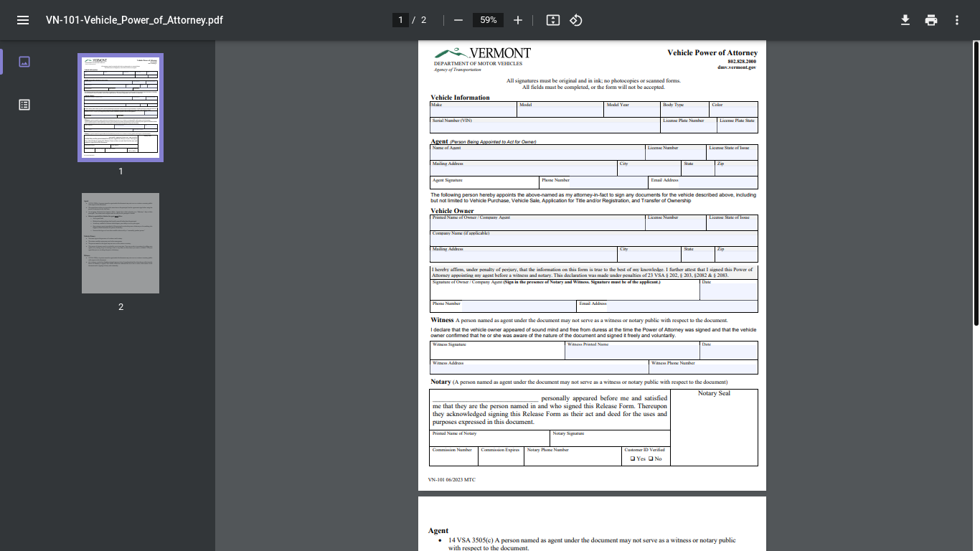Click the Witness Phone Number field
This screenshot has height=551, width=980.
(703, 367)
